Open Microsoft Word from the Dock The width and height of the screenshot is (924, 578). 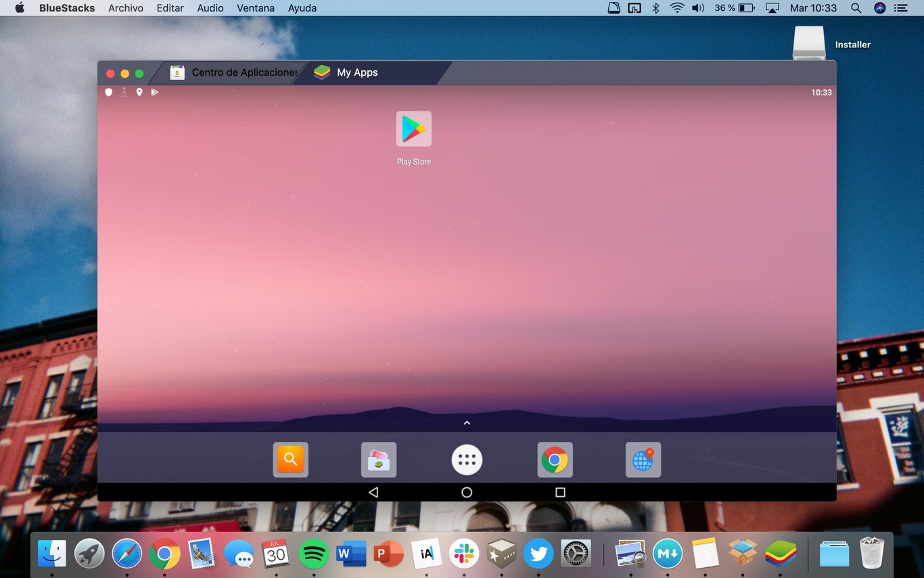coord(351,554)
